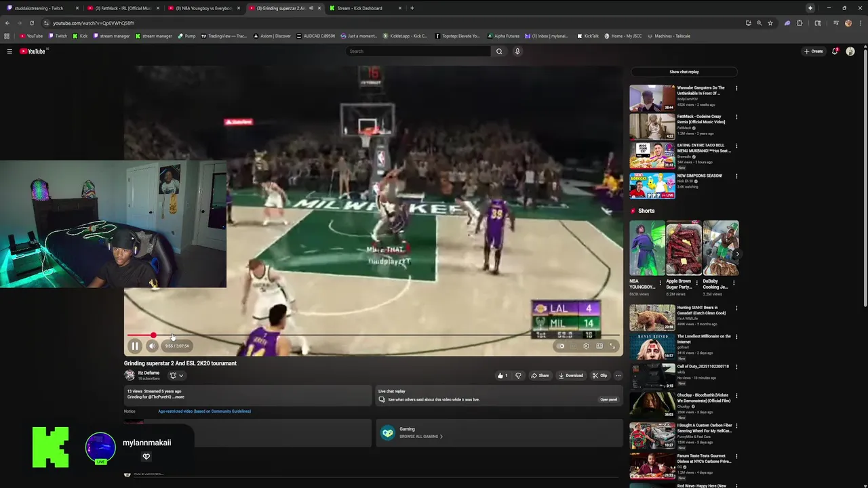Go back with the browser back arrow

click(7, 23)
